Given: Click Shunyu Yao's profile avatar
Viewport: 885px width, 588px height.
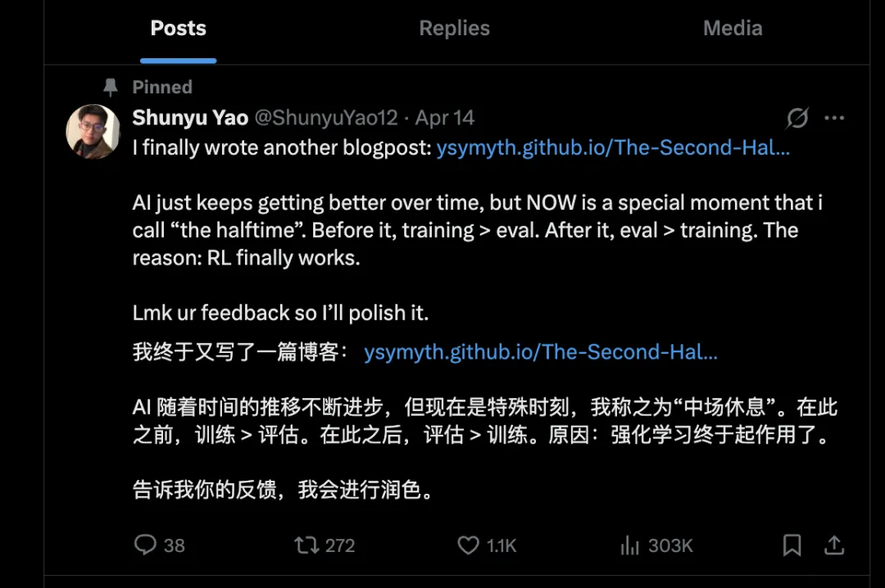Looking at the screenshot, I should pyautogui.click(x=93, y=131).
